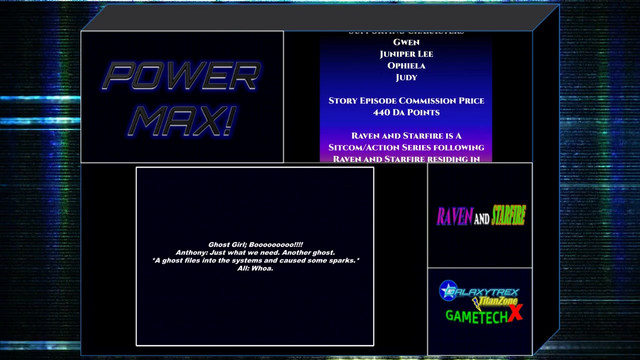Select the Raven and Starfire logo
This screenshot has height=360, width=640.
pos(481,215)
